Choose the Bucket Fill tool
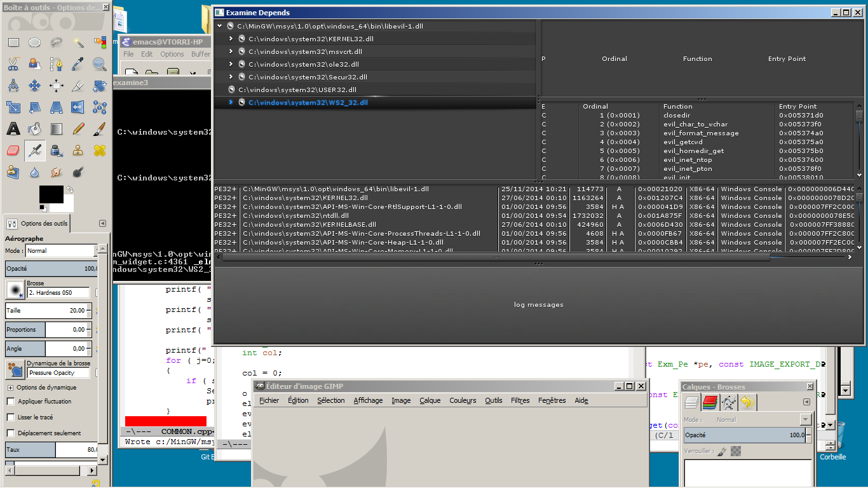868x488 pixels. (35, 129)
